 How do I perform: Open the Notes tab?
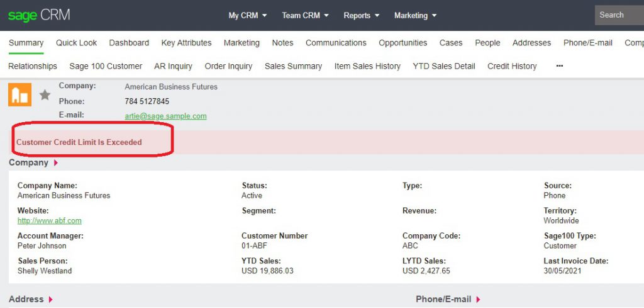point(282,43)
